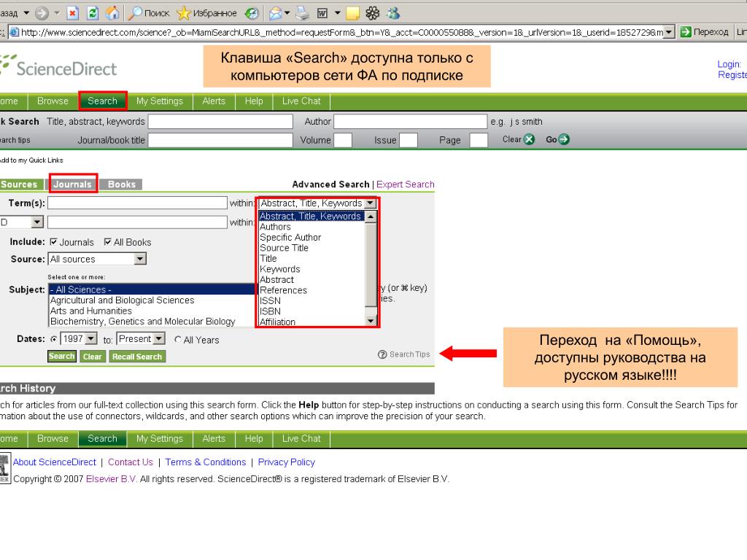Switch to the Books search tab
This screenshot has height=560, width=747.
[122, 184]
